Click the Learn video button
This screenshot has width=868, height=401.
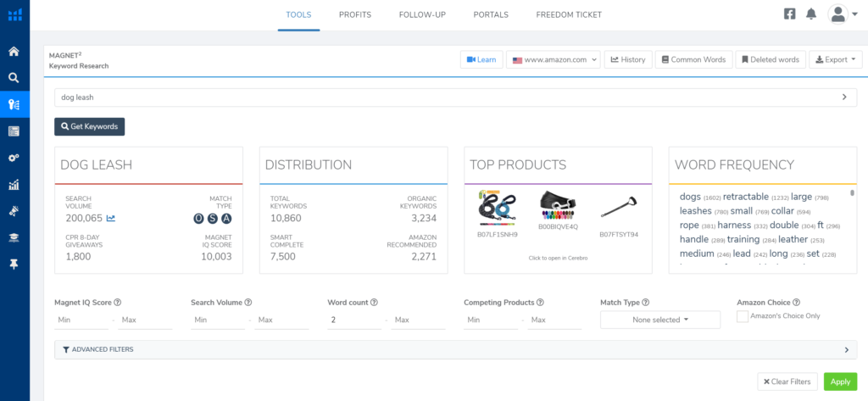481,60
